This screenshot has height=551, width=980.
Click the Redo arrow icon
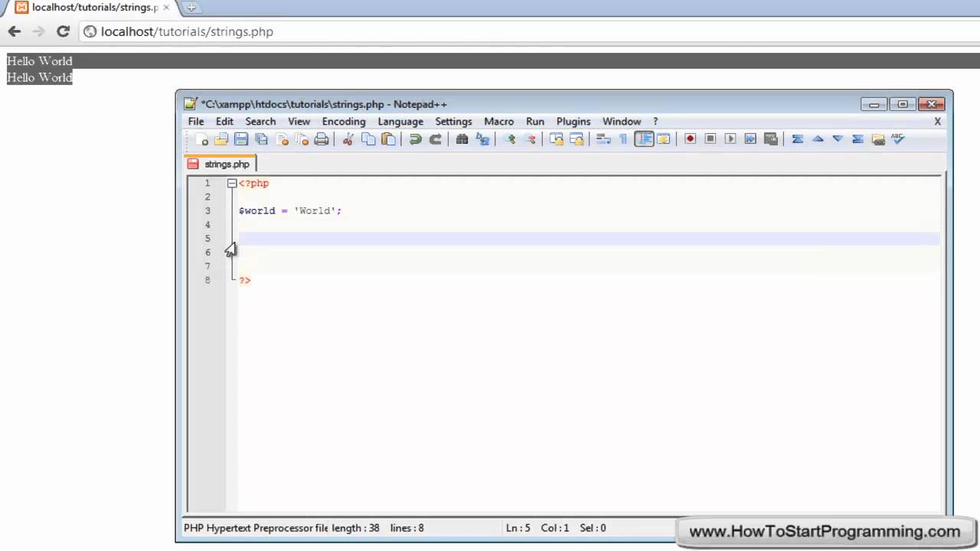click(x=435, y=139)
